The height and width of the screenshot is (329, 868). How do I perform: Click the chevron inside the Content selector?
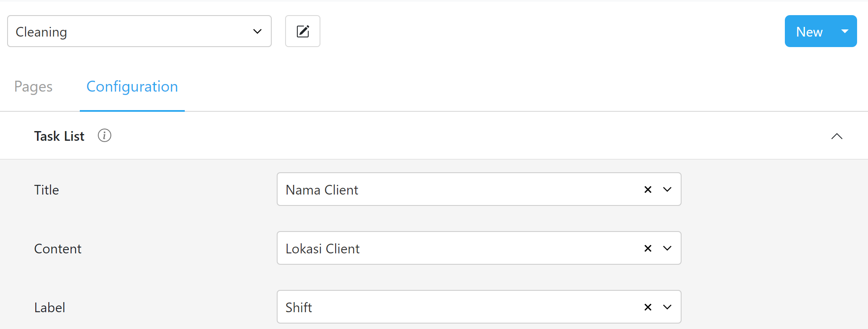[666, 248]
